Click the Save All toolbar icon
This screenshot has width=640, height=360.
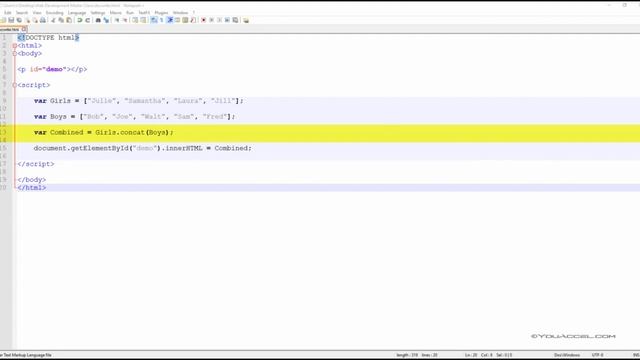(x=19, y=20)
